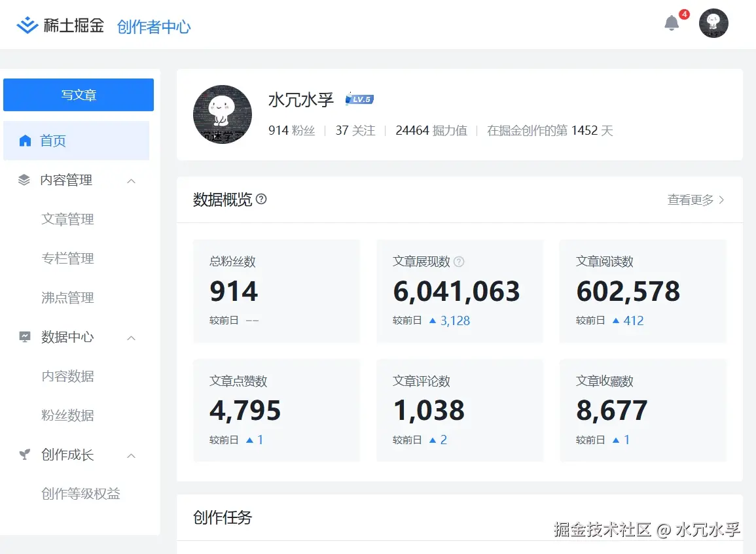
Task: Click the help icon beside 数据概览
Action: [x=261, y=199]
